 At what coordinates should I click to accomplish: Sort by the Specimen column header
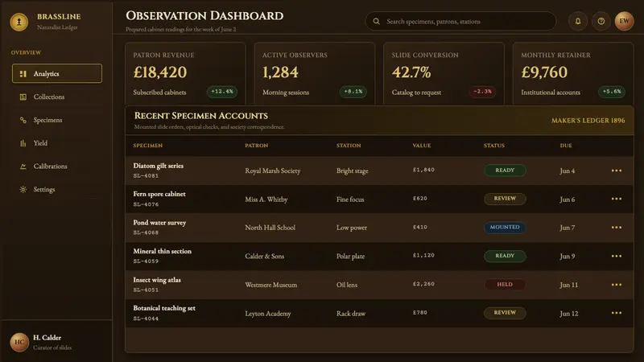(x=148, y=146)
